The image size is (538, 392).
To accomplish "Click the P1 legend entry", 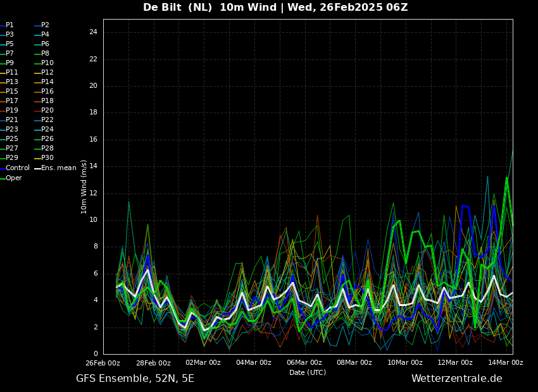I will [x=7, y=25].
